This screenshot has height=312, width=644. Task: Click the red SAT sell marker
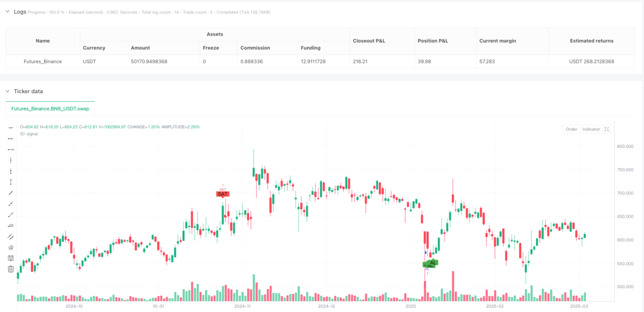223,194
